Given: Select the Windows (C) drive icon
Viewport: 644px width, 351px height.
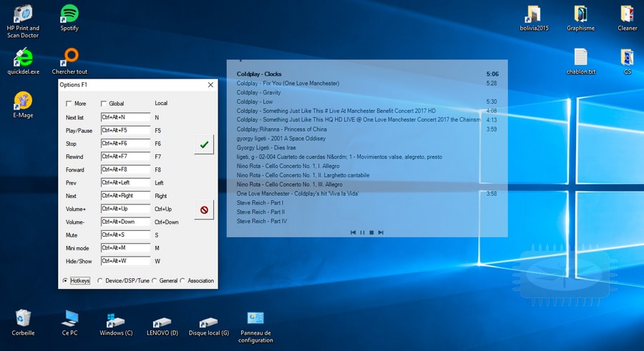Looking at the screenshot, I should click(116, 325).
